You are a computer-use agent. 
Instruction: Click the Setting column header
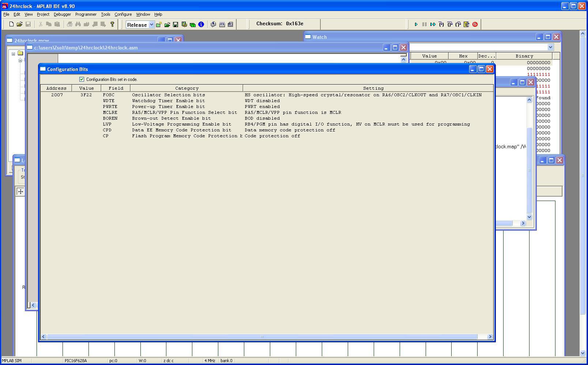tap(368, 88)
